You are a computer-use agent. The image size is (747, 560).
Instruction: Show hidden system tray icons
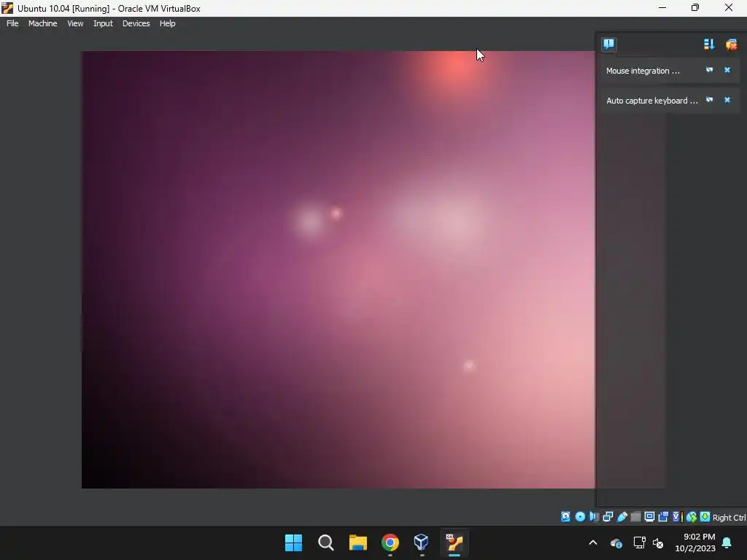tap(593, 542)
